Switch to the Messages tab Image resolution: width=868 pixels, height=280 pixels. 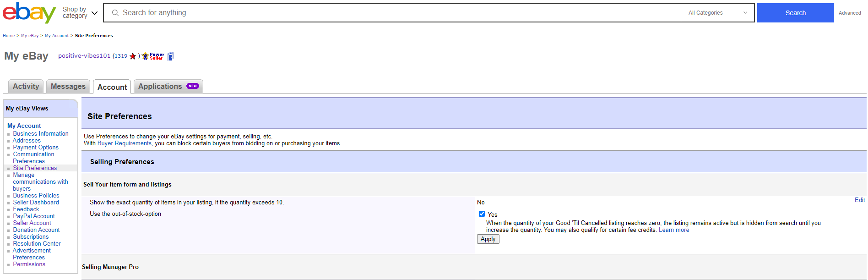pyautogui.click(x=68, y=86)
